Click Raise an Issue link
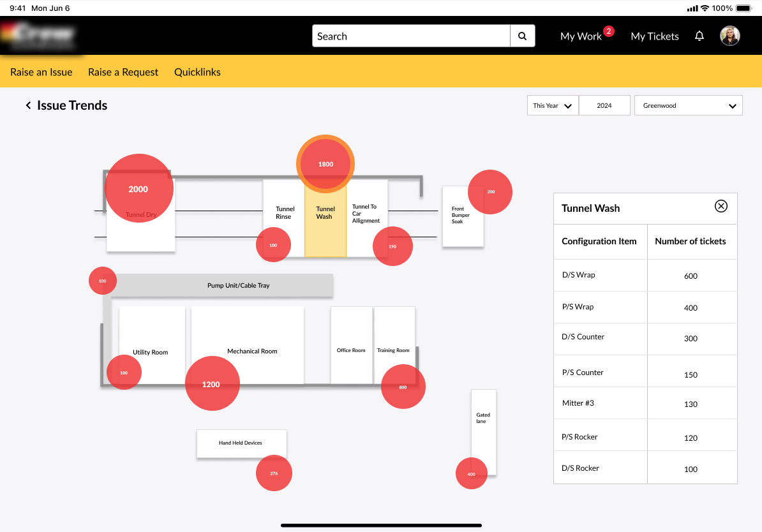 click(x=41, y=72)
